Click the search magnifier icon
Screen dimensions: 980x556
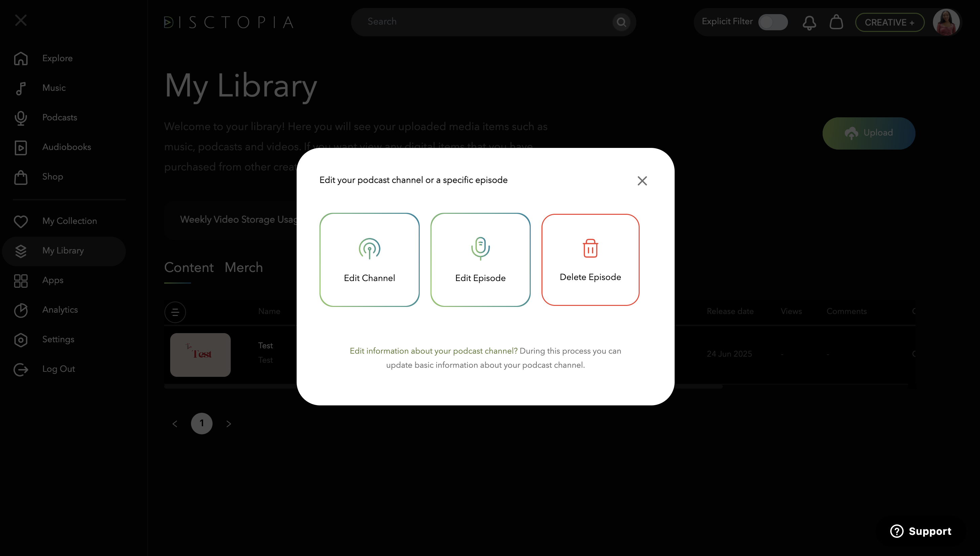point(621,22)
